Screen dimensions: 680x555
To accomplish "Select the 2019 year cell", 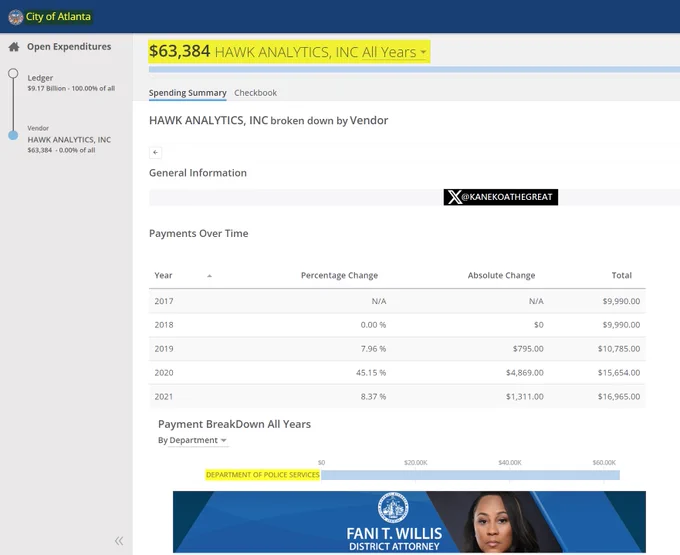I will (164, 349).
